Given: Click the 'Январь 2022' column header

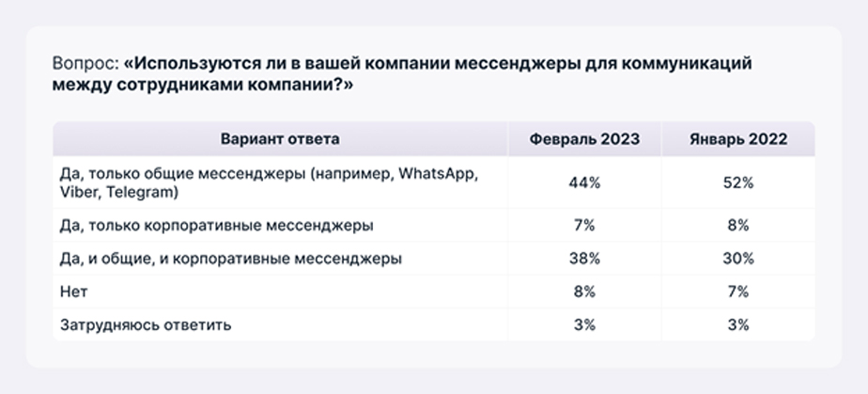Looking at the screenshot, I should pos(738,138).
